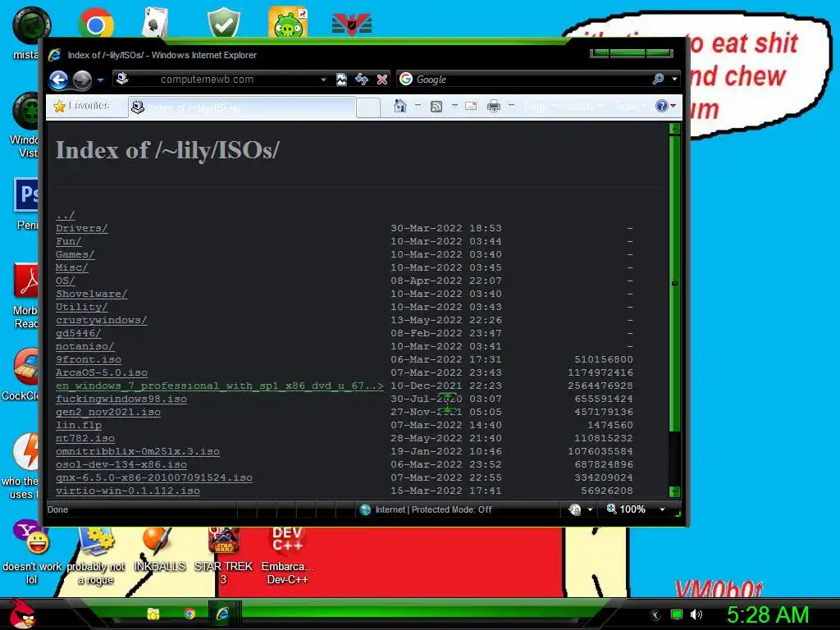Screen dimensions: 840x630
Task: Open the Tools menu
Action: (x=630, y=106)
